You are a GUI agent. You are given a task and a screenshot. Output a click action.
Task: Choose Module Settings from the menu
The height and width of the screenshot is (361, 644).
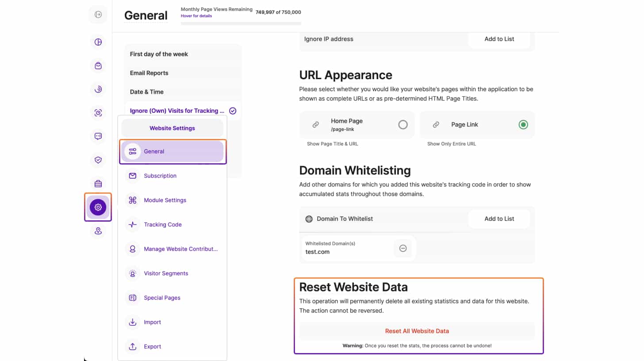pyautogui.click(x=165, y=200)
